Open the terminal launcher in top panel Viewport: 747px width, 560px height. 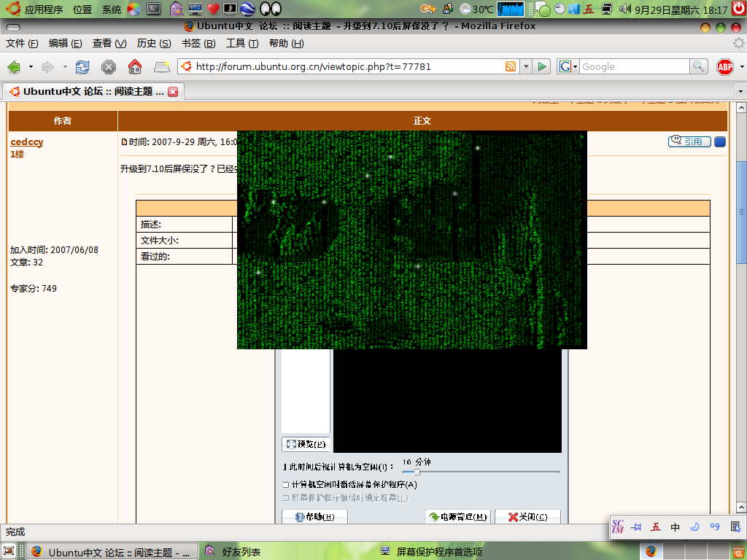pyautogui.click(x=153, y=9)
